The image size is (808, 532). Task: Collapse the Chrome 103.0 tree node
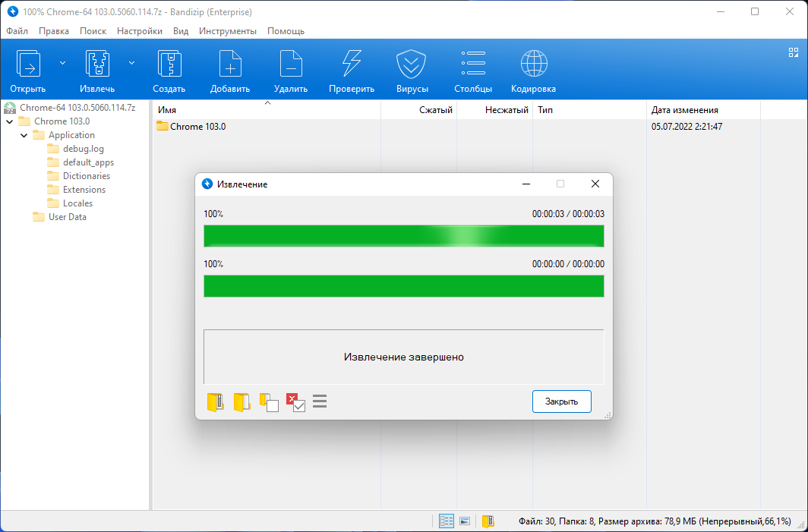10,121
